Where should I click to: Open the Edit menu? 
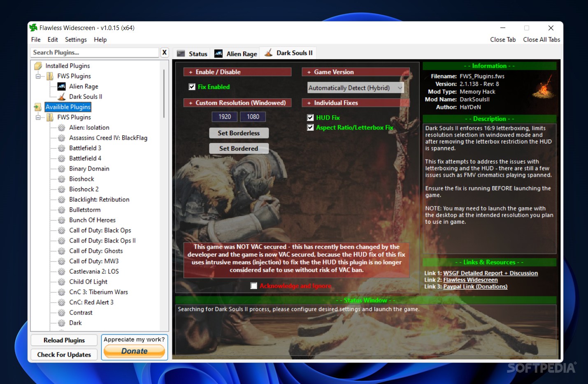(x=53, y=39)
